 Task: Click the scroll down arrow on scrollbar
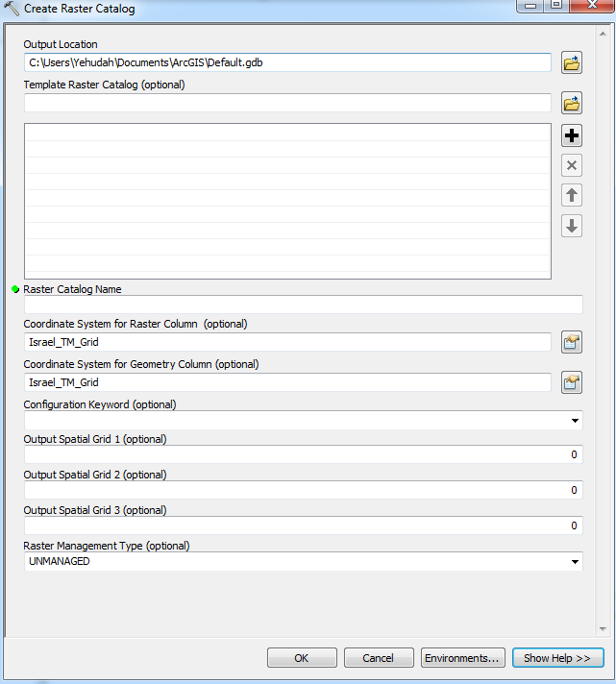tap(604, 628)
